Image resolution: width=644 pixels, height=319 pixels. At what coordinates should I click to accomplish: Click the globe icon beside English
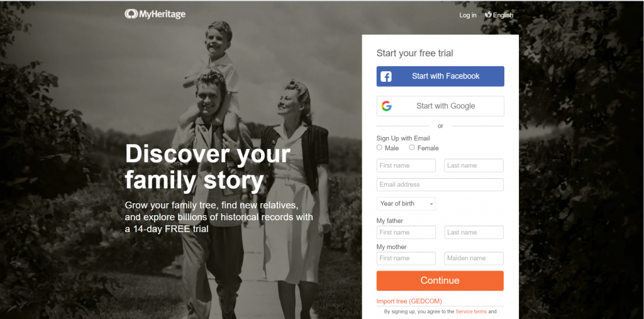tap(488, 14)
